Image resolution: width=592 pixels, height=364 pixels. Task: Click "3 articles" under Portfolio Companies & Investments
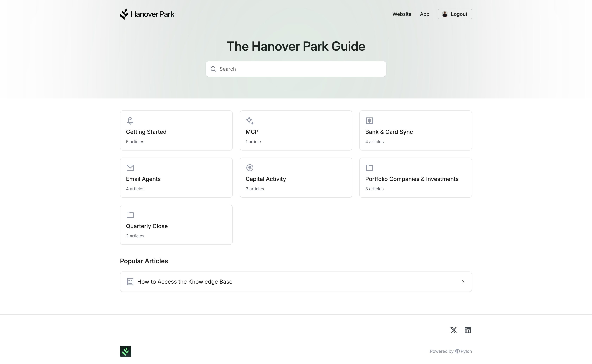coord(374,189)
